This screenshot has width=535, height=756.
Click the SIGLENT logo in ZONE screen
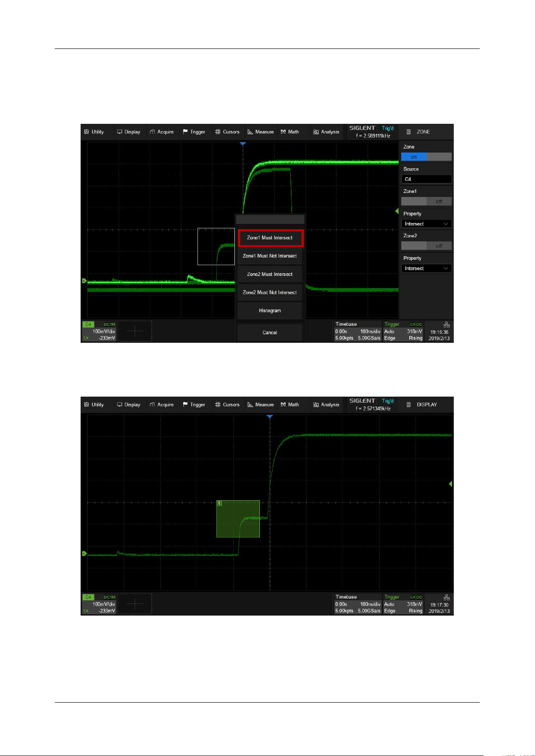coord(362,128)
